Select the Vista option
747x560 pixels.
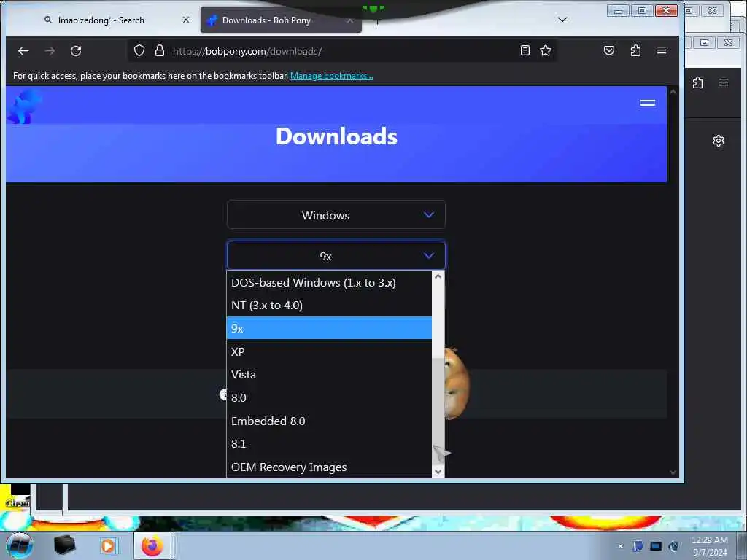pyautogui.click(x=329, y=374)
